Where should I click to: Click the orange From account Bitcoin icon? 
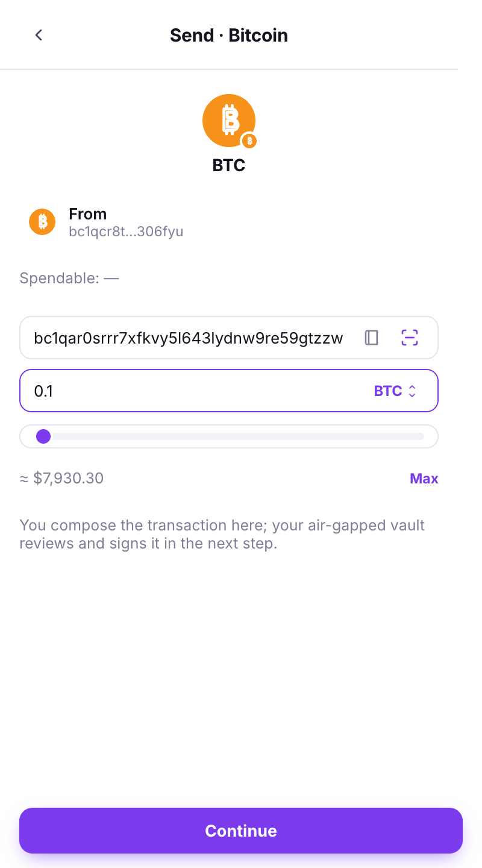pyautogui.click(x=42, y=222)
